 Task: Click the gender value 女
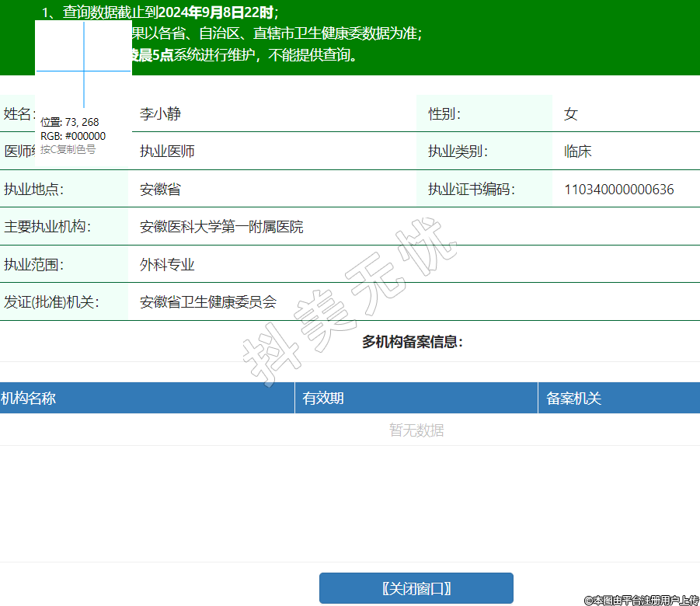pyautogui.click(x=570, y=114)
